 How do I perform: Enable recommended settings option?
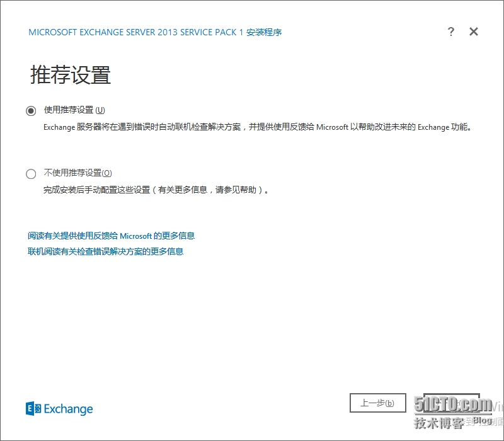point(30,110)
